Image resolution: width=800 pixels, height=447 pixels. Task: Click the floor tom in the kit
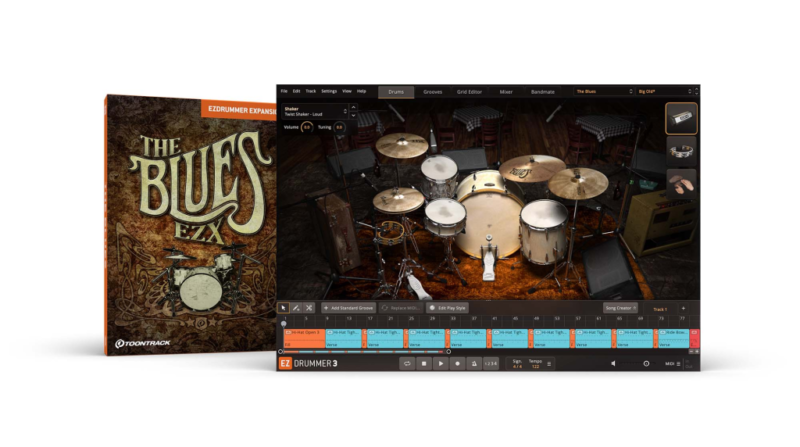(x=544, y=230)
